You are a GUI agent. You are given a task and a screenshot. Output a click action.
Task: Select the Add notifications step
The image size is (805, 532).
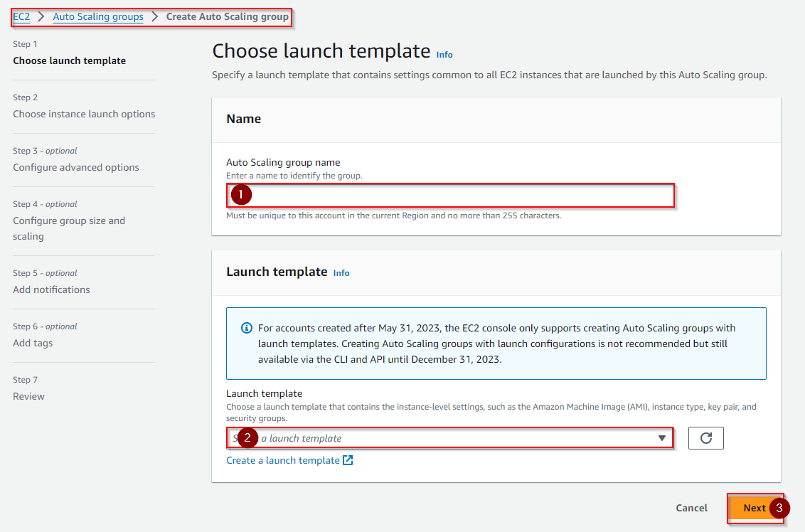pyautogui.click(x=51, y=289)
